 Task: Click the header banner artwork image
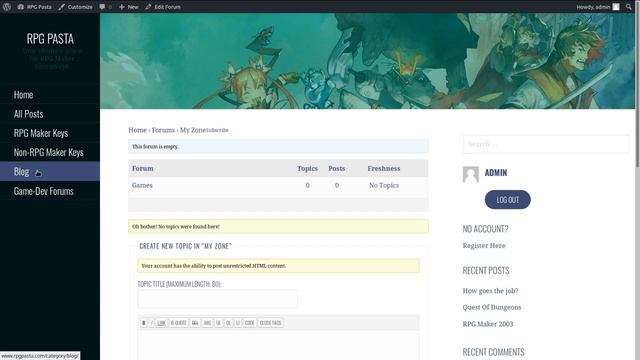click(x=367, y=61)
